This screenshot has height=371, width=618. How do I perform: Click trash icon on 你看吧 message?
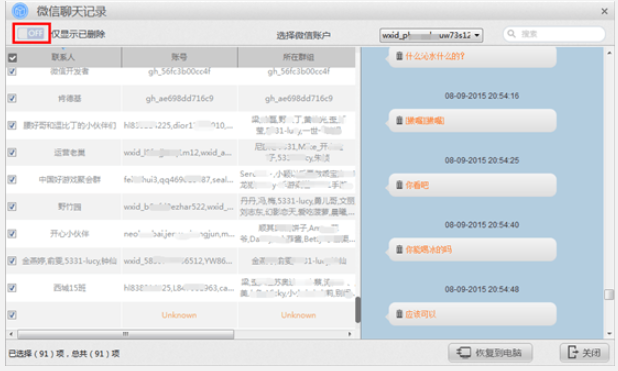tap(399, 185)
